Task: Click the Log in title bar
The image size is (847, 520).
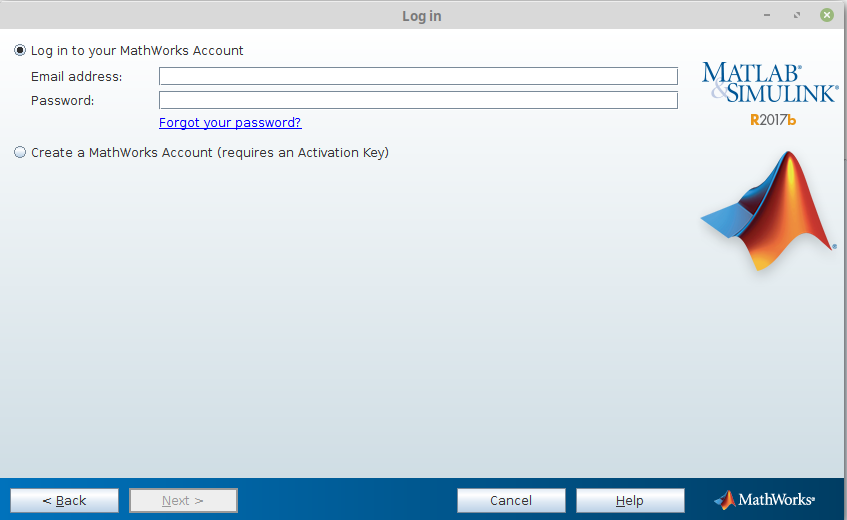Action: (421, 16)
